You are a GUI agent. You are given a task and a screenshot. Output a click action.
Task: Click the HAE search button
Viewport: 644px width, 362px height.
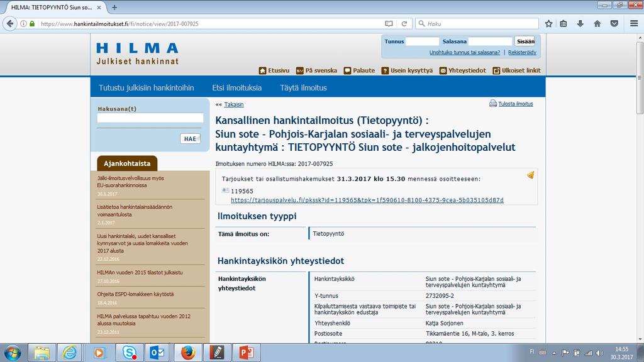pos(190,139)
